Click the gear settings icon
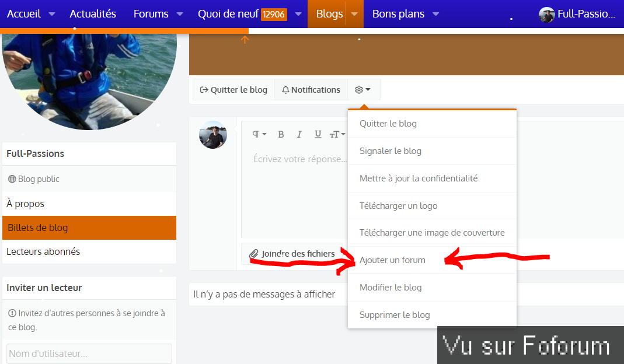 (x=363, y=90)
